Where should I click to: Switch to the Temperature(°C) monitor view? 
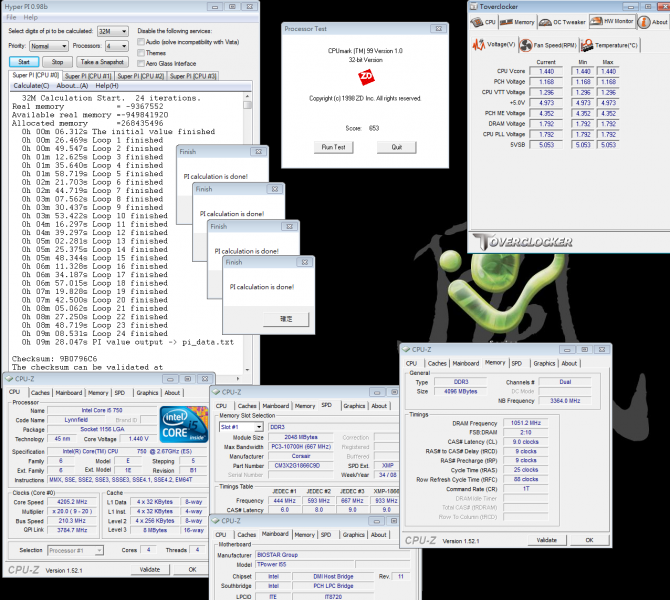pos(588,44)
